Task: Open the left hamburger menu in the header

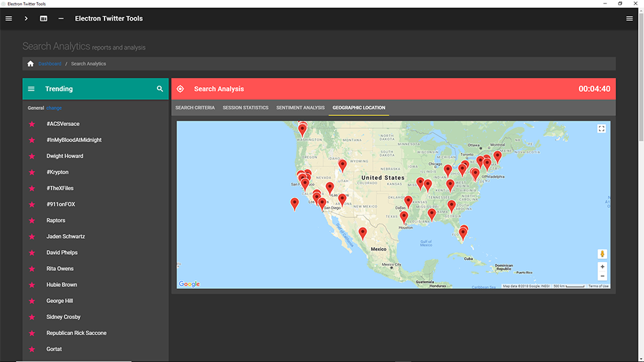Action: pyautogui.click(x=9, y=19)
